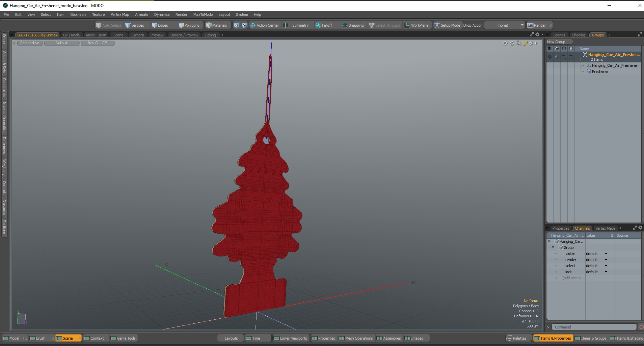Click the Render F9 button
The image size is (644, 346).
[539, 25]
